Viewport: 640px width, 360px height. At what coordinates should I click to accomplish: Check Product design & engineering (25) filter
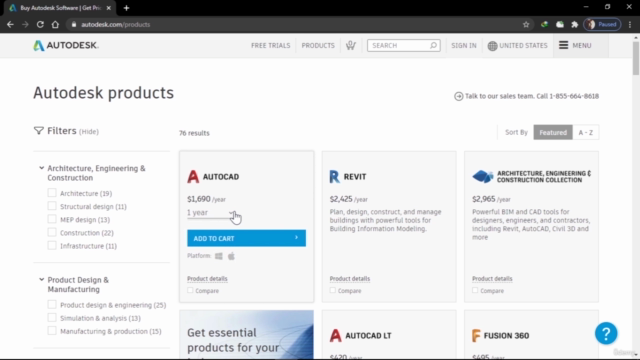pyautogui.click(x=52, y=304)
